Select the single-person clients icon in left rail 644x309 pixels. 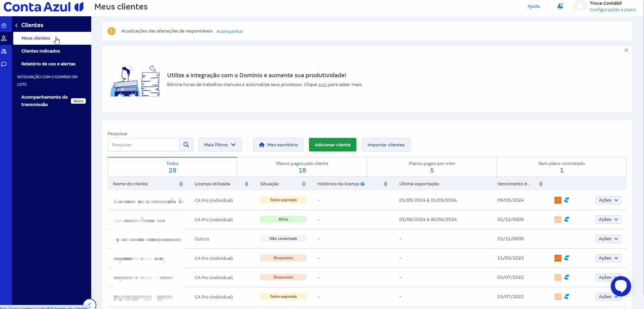4,38
